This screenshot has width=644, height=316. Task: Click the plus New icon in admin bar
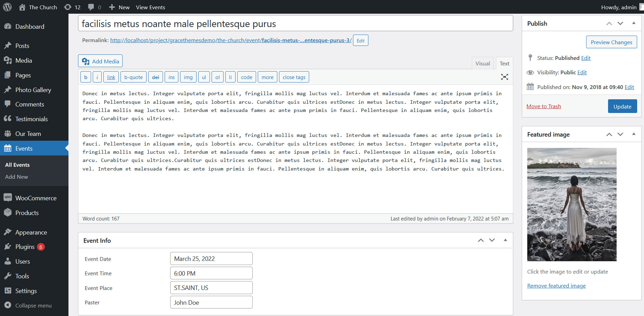tap(112, 7)
